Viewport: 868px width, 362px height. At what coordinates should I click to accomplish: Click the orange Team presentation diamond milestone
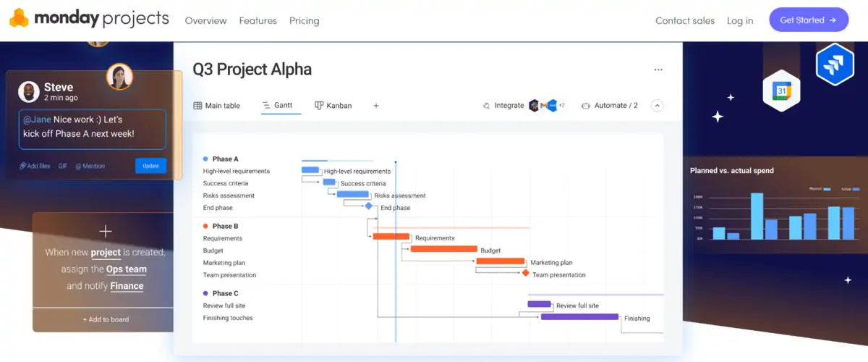pos(526,274)
